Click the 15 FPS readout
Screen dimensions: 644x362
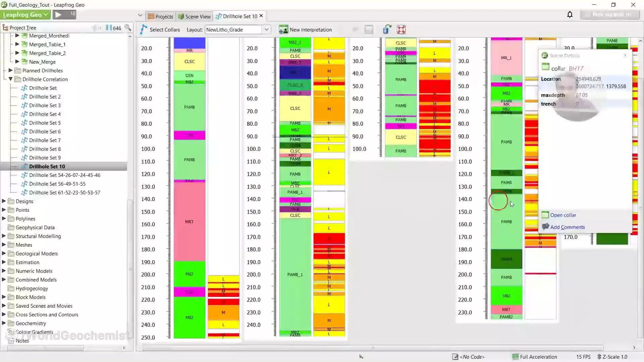coord(583,357)
